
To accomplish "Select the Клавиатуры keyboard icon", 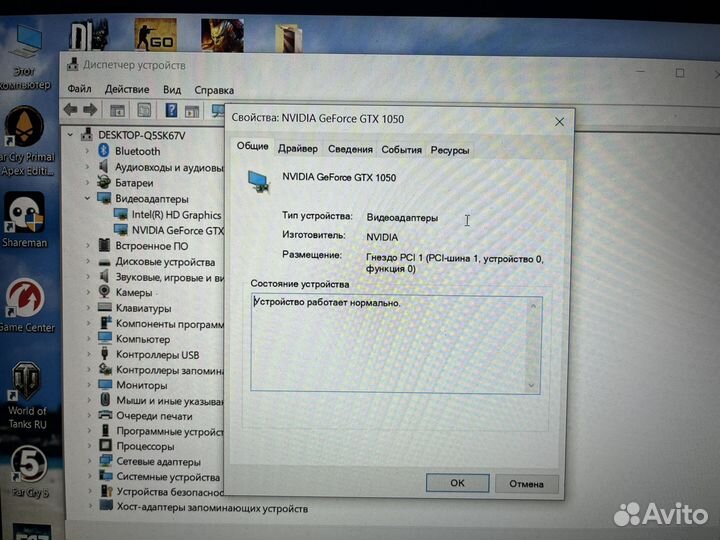I will 105,307.
